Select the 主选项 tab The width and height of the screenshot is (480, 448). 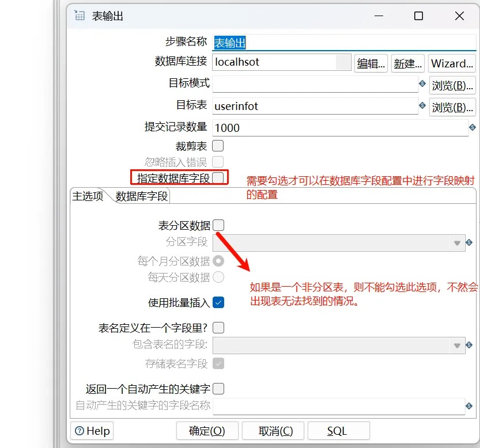88,196
